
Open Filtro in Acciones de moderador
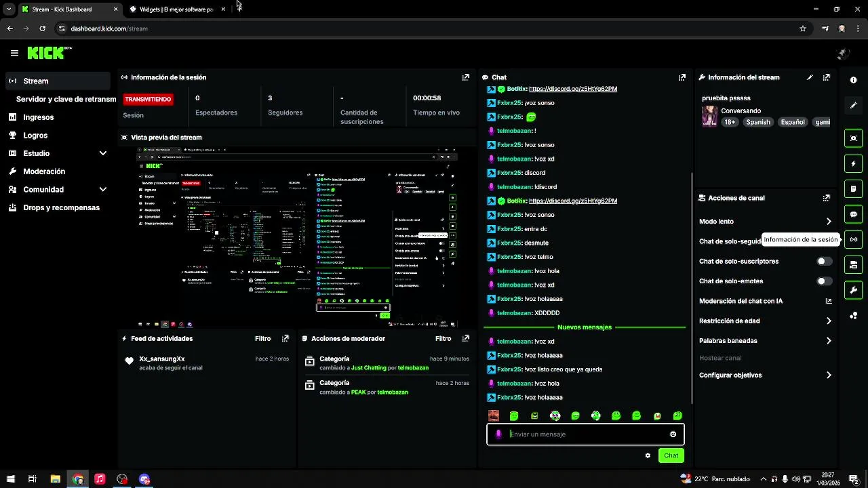[x=443, y=338]
